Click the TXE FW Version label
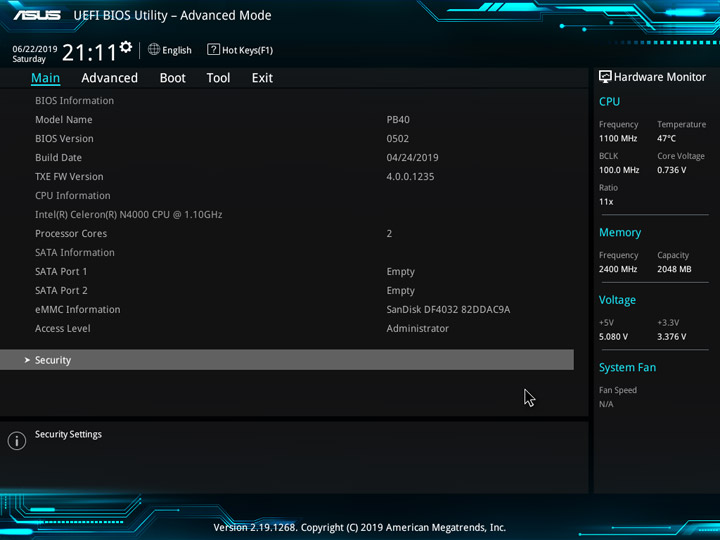The height and width of the screenshot is (540, 720). pyautogui.click(x=69, y=176)
